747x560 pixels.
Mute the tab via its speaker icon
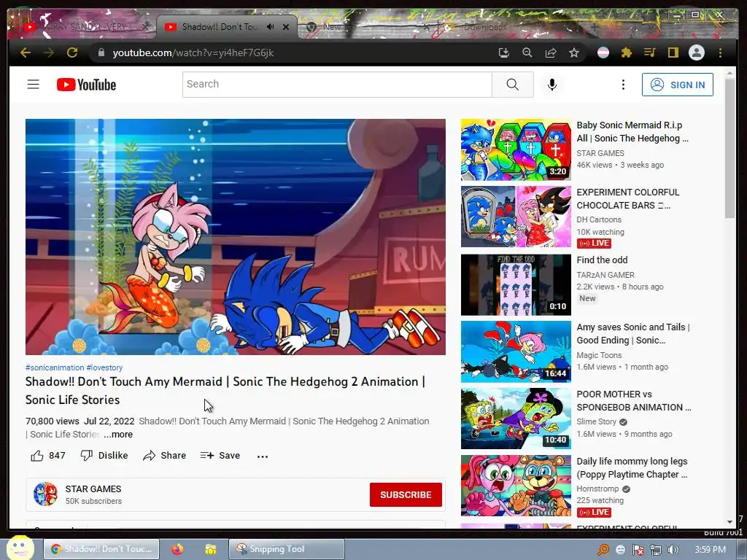click(270, 27)
